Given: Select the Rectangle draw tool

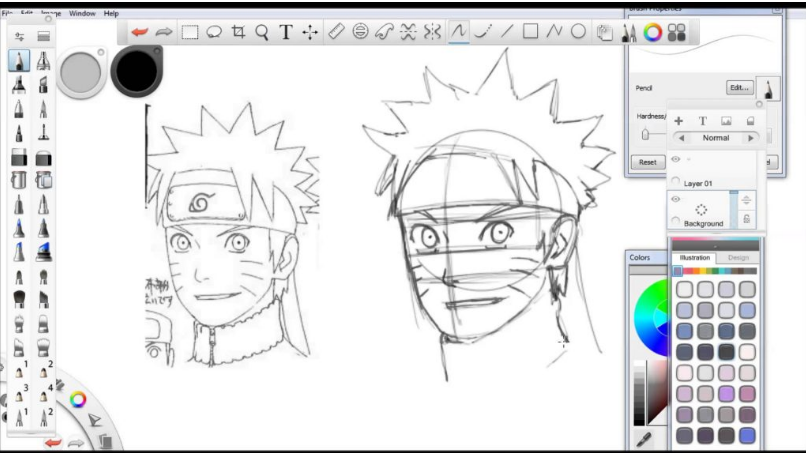Looking at the screenshot, I should pyautogui.click(x=530, y=31).
